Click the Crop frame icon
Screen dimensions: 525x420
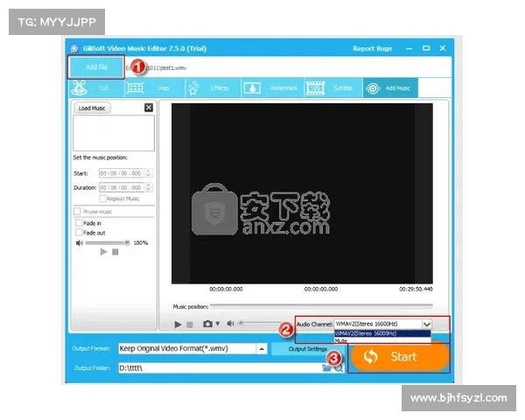(135, 88)
